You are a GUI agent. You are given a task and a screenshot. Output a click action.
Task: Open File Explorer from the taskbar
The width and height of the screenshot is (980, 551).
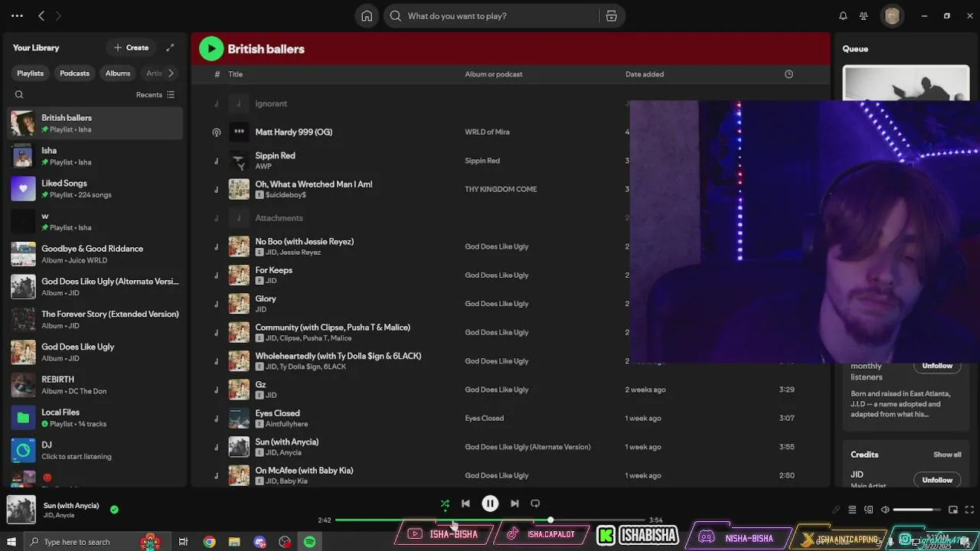(234, 542)
